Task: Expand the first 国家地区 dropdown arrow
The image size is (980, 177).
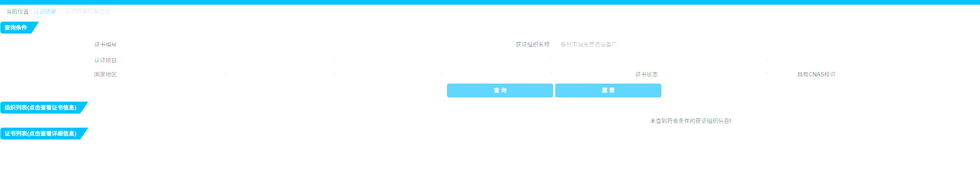Action: 226,73
